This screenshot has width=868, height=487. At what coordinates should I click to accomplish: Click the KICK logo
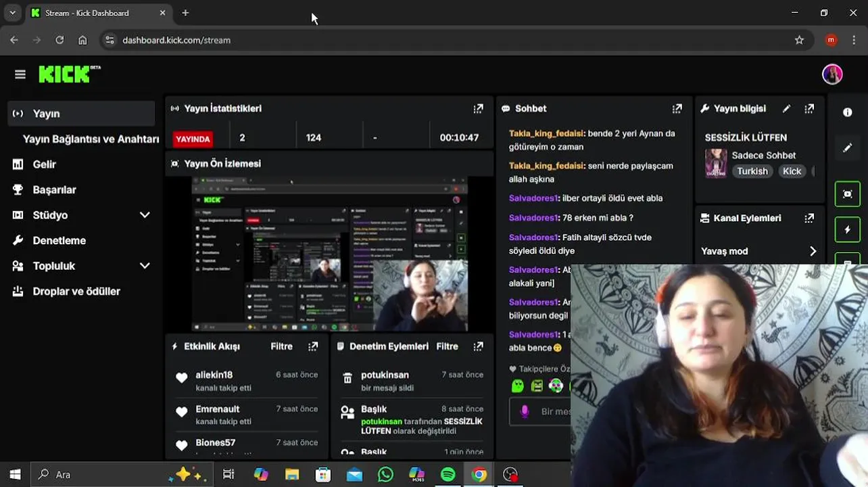click(69, 74)
